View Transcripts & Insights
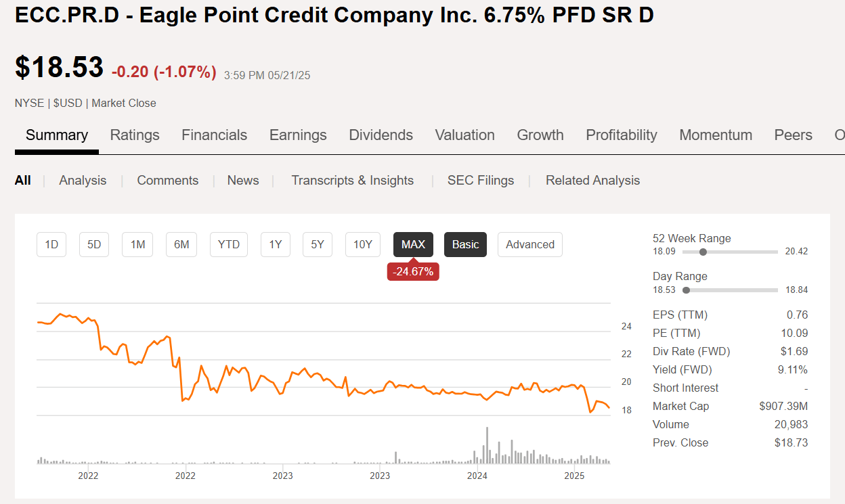This screenshot has width=845, height=504. [x=352, y=180]
